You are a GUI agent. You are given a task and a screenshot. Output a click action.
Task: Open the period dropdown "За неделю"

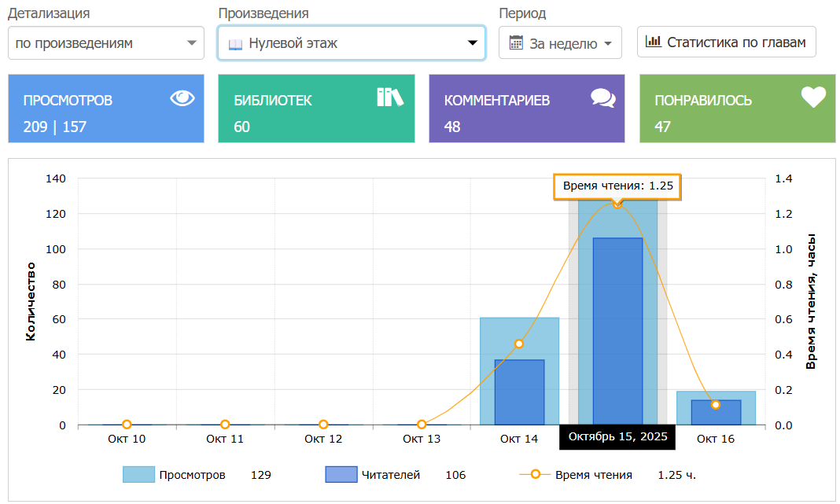point(560,42)
